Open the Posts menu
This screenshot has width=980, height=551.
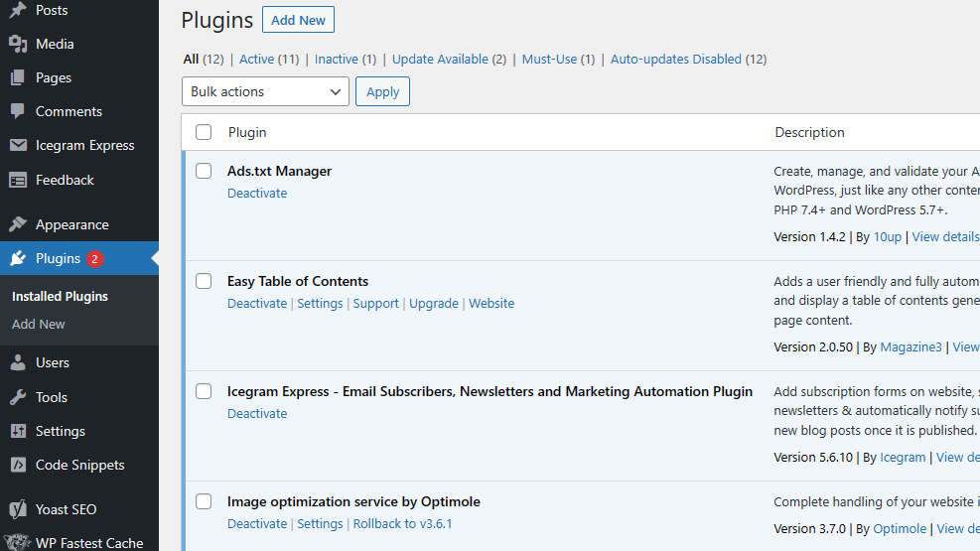pos(52,10)
